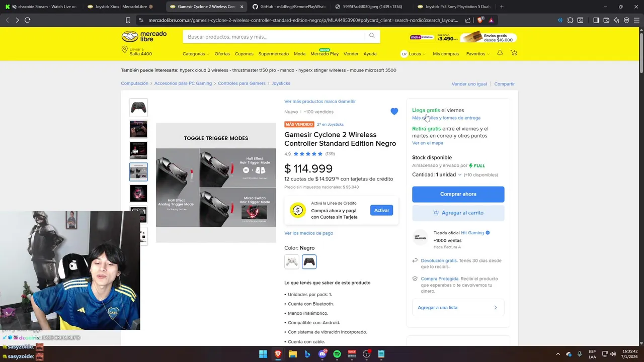644x362 pixels.
Task: Click the Mercado Libre logo
Action: 144,37
